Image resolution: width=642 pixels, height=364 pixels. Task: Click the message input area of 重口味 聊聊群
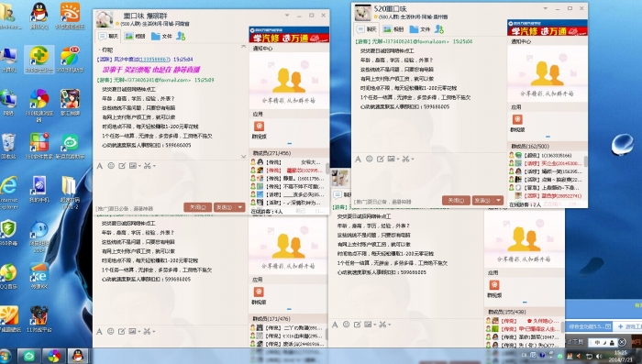pyautogui.click(x=170, y=186)
